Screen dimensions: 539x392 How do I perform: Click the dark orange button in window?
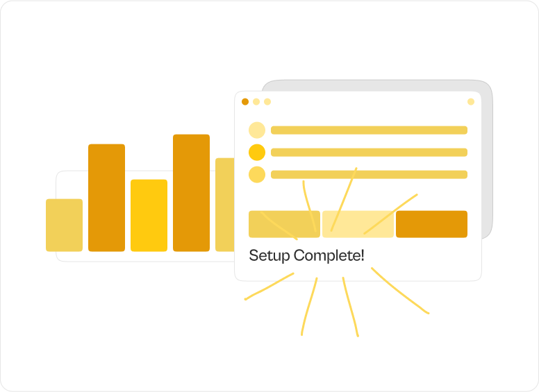click(x=431, y=224)
